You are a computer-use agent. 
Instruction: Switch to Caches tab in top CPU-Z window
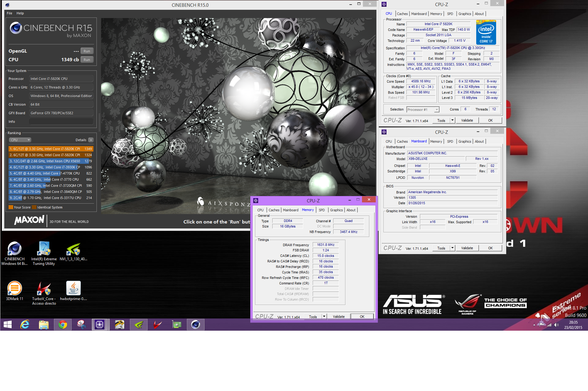click(x=402, y=14)
